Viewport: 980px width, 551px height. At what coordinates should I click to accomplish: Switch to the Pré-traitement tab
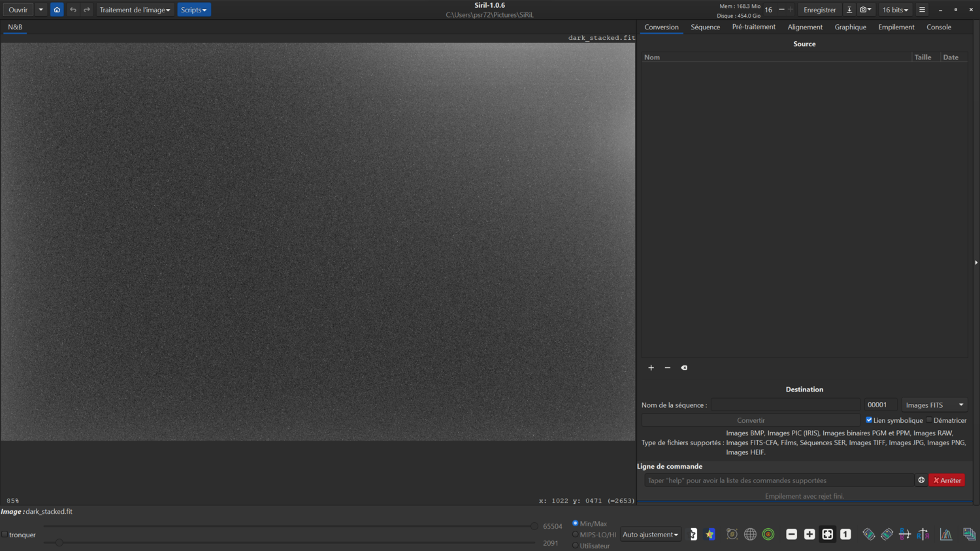[753, 27]
